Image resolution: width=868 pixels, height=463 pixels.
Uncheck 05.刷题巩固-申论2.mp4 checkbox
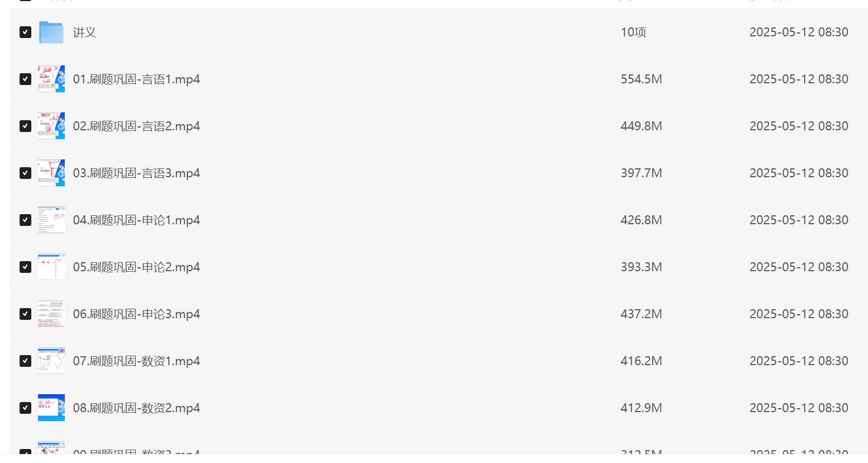pyautogui.click(x=25, y=267)
